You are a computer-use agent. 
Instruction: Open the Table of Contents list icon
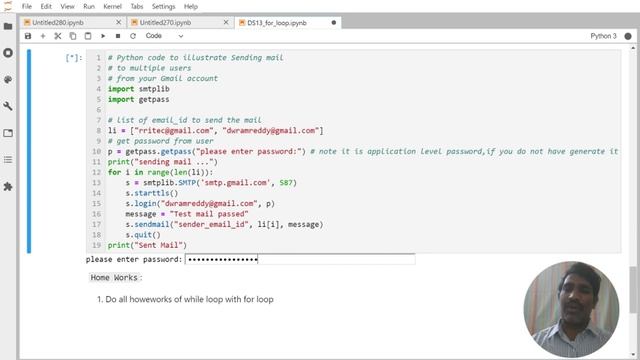point(8,160)
